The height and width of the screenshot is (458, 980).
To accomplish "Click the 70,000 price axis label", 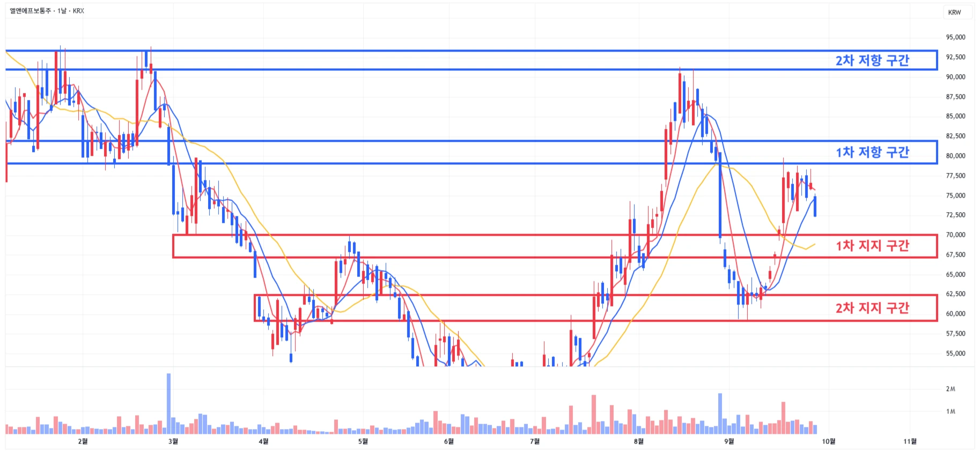I will 955,235.
